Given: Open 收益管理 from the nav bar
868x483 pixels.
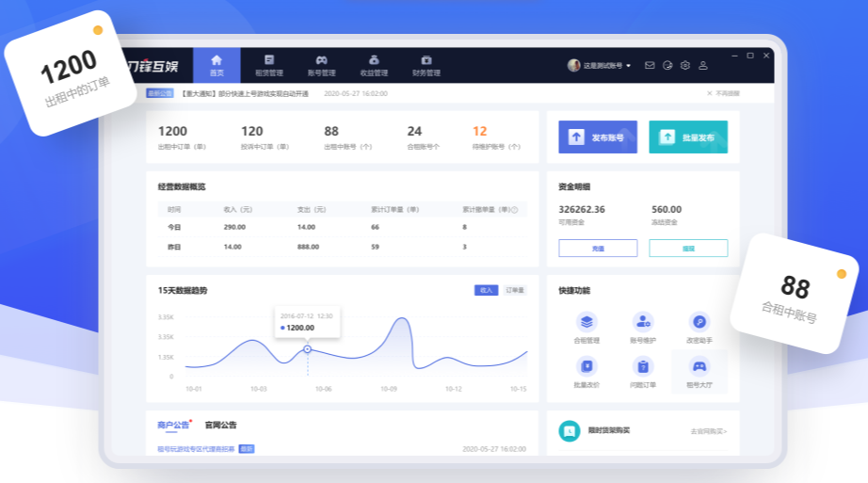Looking at the screenshot, I should point(374,65).
